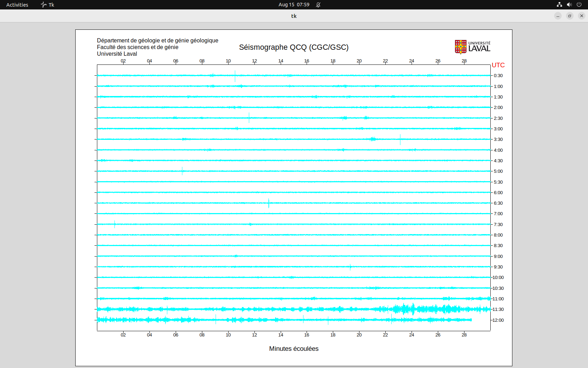Click the 5:00 time label
The width and height of the screenshot is (588, 368).
[x=498, y=171]
